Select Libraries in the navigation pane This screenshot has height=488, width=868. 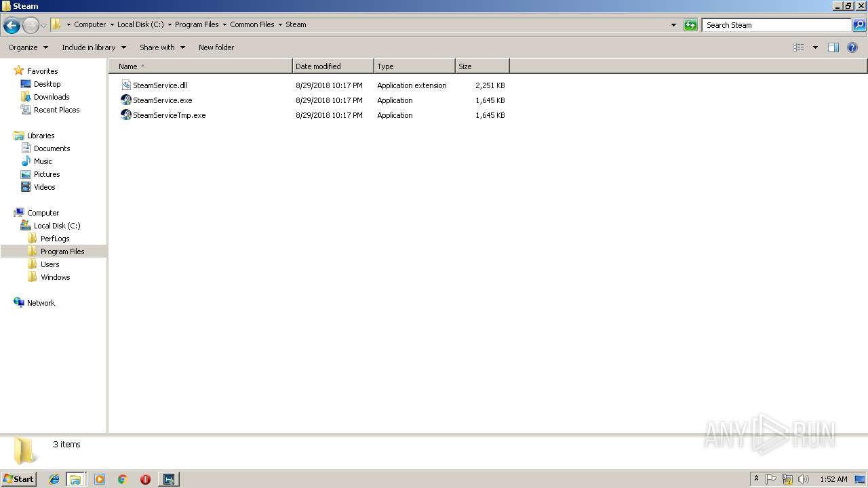pos(41,136)
